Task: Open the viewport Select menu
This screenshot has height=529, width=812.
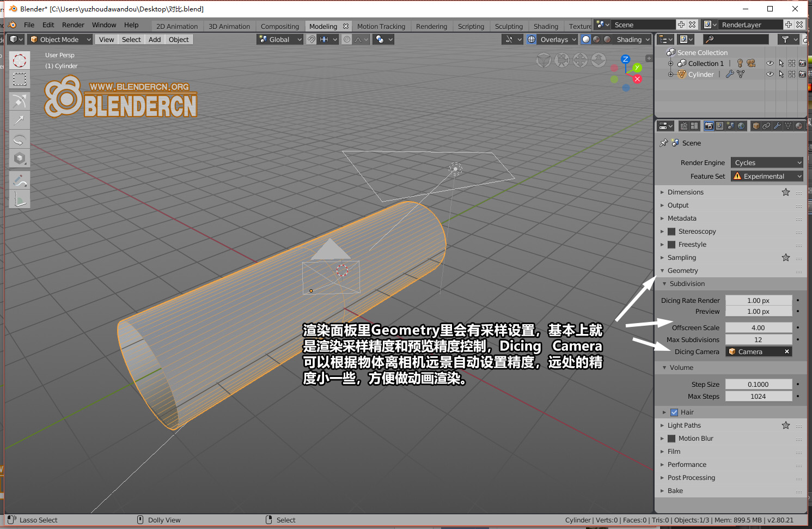Action: pos(131,39)
